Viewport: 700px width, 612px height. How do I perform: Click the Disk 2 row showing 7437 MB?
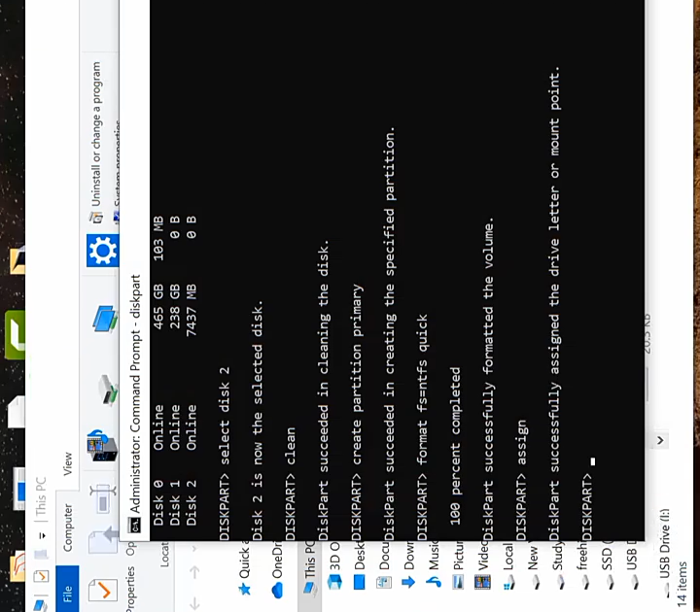[192, 372]
